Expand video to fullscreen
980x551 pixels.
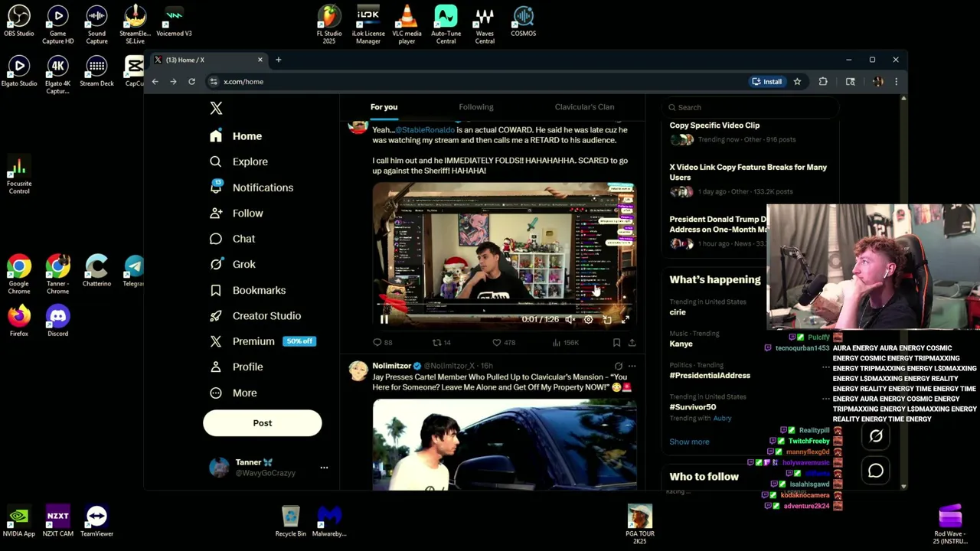626,319
